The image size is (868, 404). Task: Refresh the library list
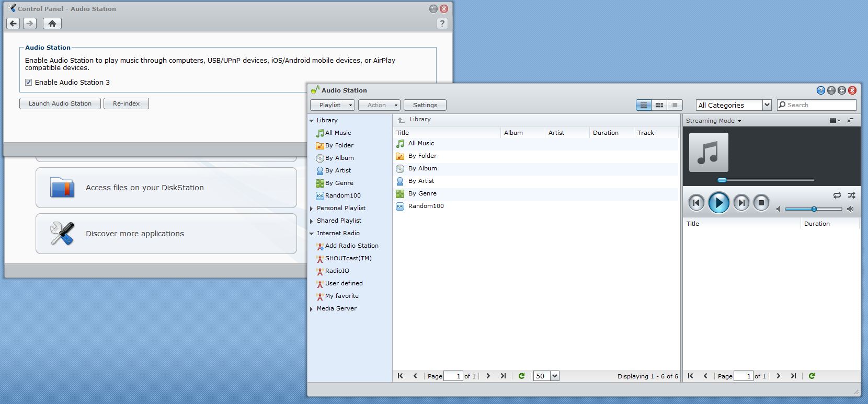(521, 376)
